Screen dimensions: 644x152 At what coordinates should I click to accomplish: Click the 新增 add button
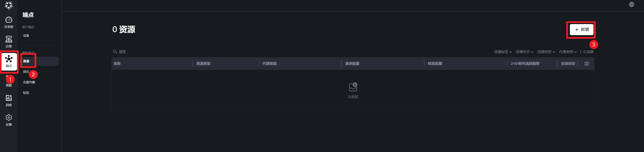(x=581, y=30)
